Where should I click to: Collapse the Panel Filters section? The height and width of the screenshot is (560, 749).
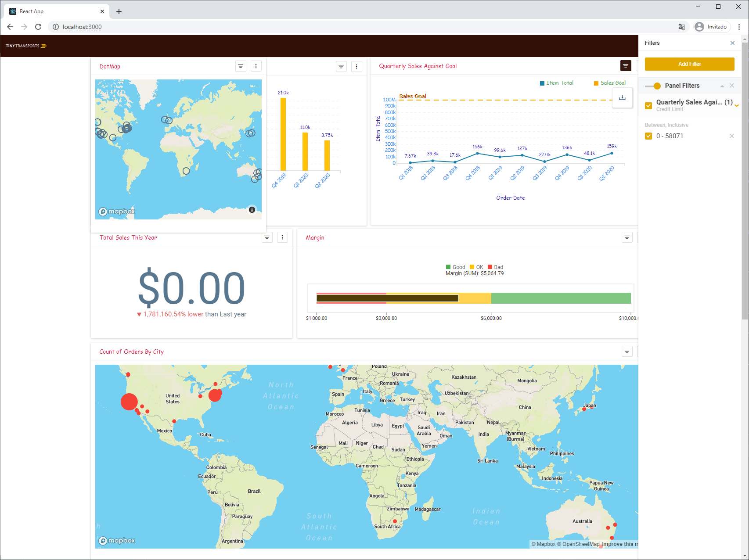[x=722, y=86]
